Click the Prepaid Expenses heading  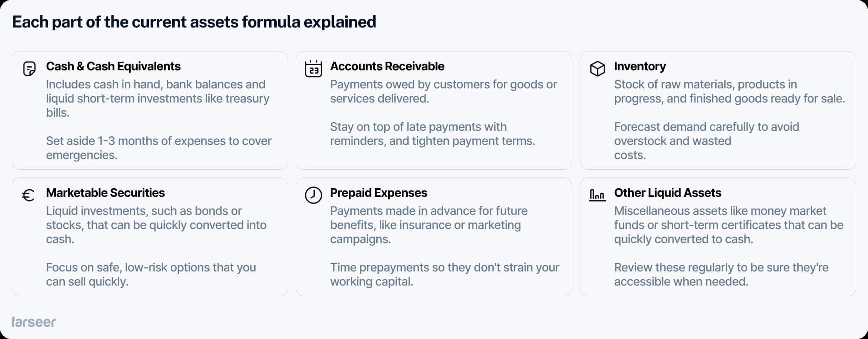(378, 193)
